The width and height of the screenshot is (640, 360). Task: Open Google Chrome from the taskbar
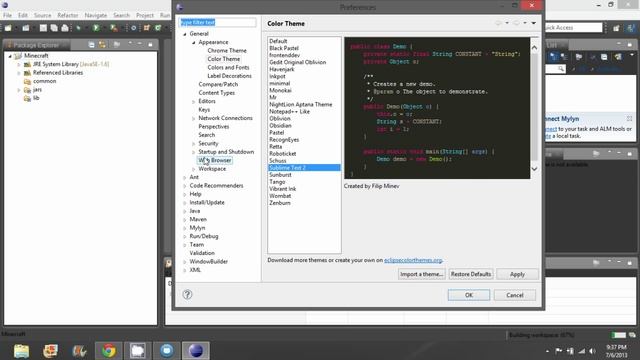(x=109, y=351)
